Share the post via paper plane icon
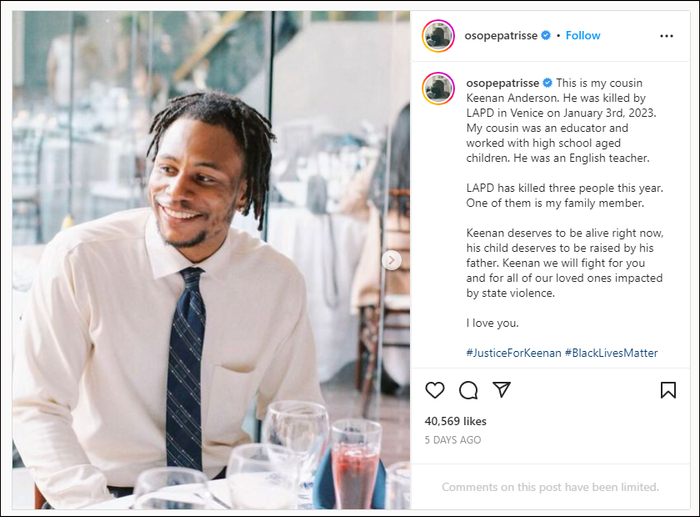 502,390
